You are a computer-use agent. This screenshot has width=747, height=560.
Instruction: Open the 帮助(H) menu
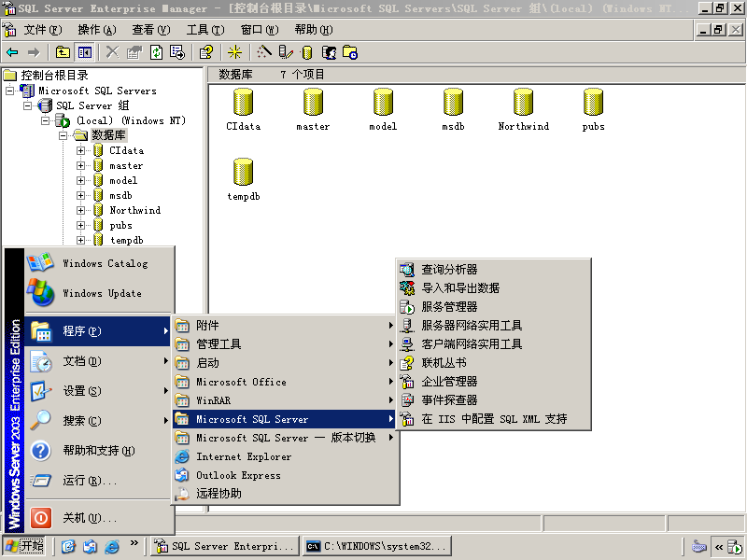coord(314,30)
